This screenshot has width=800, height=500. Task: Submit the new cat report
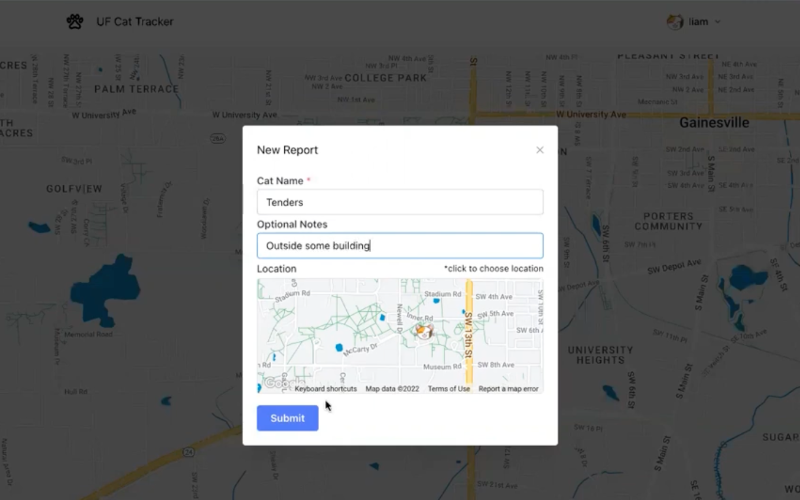coord(287,418)
